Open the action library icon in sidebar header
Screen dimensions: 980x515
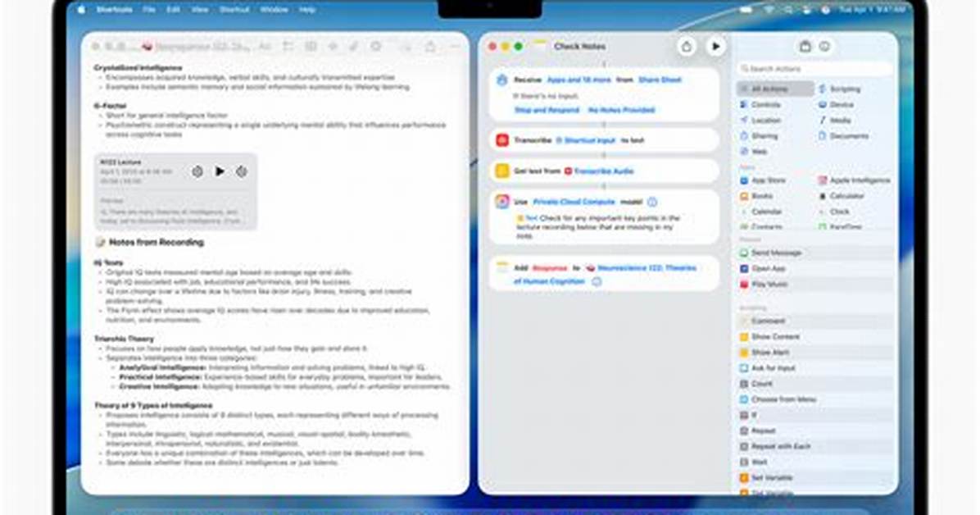click(805, 46)
